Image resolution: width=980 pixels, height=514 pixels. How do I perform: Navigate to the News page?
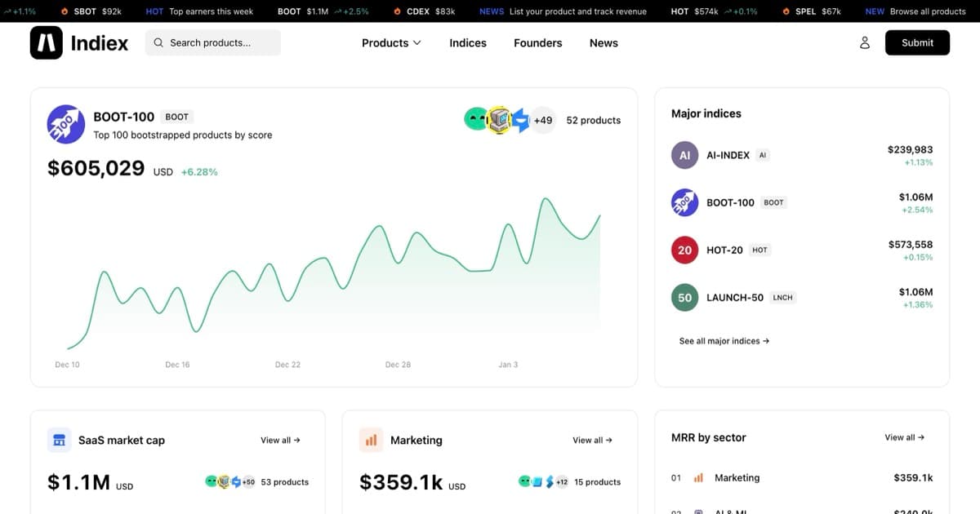tap(604, 42)
